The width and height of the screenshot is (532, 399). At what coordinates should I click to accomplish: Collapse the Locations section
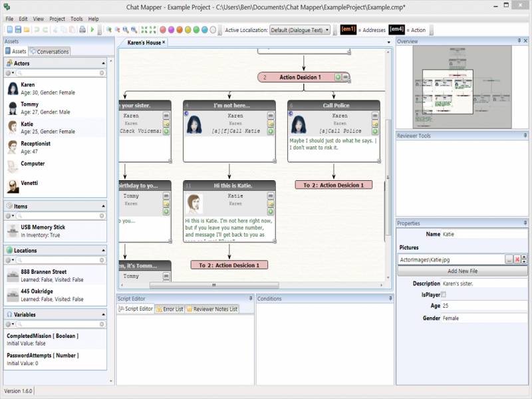pos(102,251)
